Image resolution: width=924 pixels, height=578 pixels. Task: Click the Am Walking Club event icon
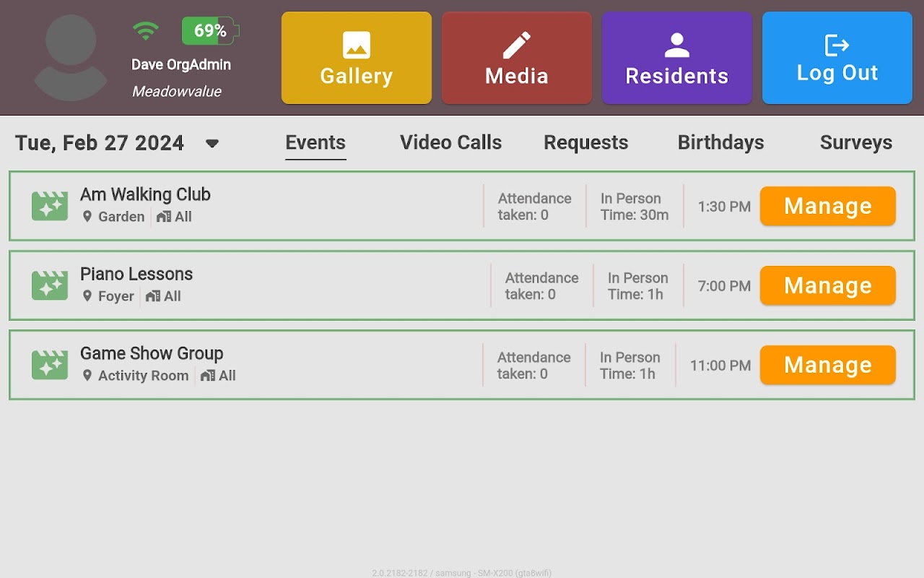[50, 206]
